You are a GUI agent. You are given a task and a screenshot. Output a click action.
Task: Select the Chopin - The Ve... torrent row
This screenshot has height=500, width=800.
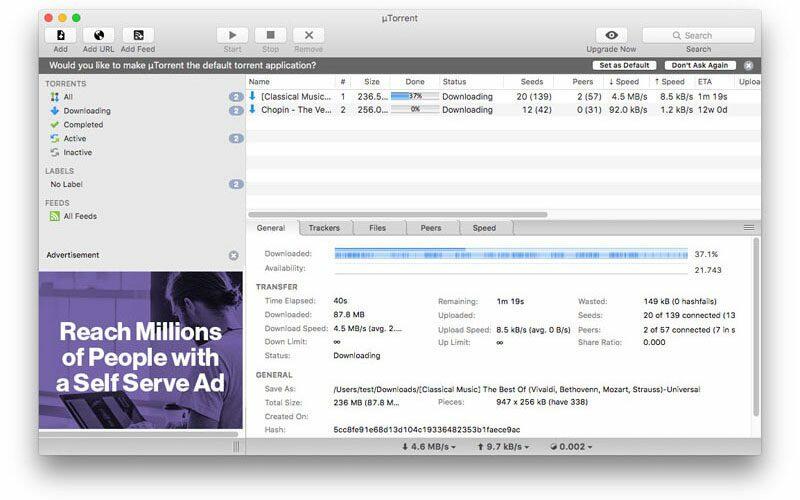tap(503, 110)
